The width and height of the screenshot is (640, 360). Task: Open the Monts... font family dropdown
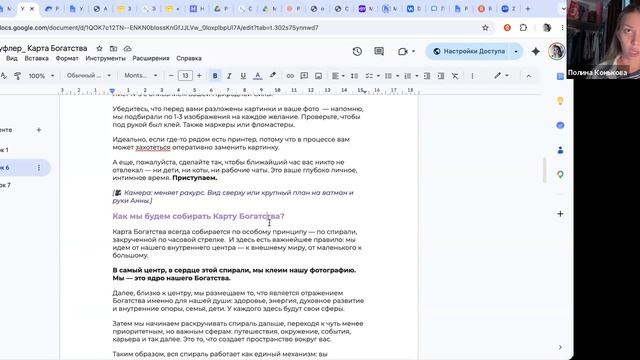click(140, 76)
